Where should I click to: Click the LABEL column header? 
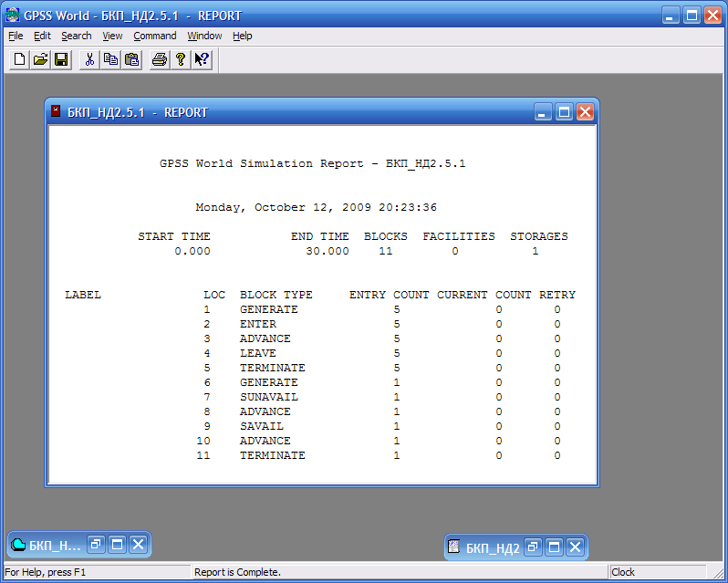(83, 295)
